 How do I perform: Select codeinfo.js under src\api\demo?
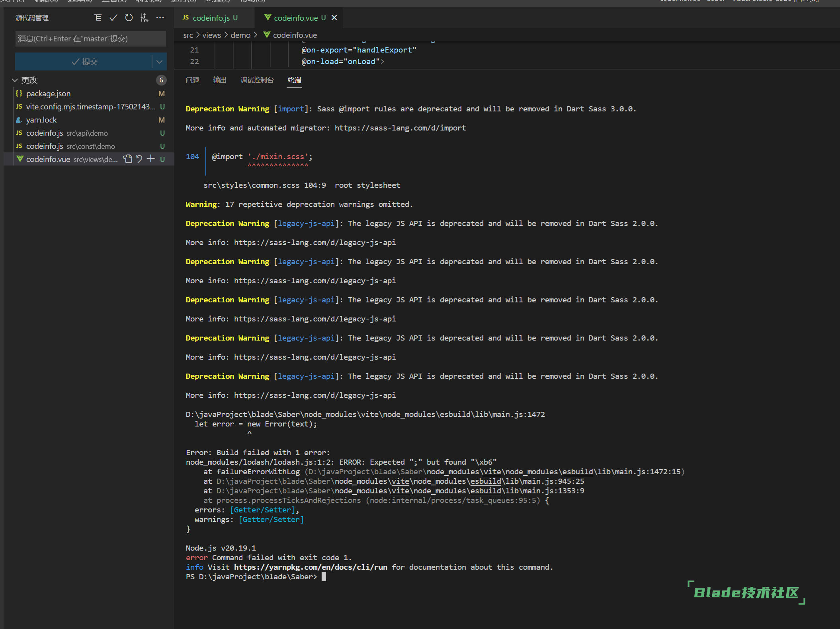pyautogui.click(x=89, y=133)
